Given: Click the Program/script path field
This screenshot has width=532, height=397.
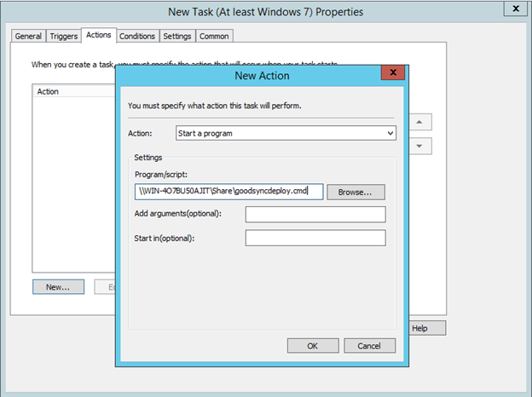Looking at the screenshot, I should click(229, 192).
